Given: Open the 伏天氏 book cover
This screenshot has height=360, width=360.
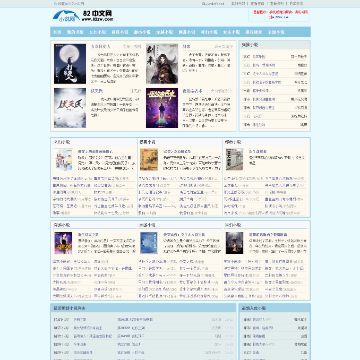Looking at the screenshot, I should 70,108.
